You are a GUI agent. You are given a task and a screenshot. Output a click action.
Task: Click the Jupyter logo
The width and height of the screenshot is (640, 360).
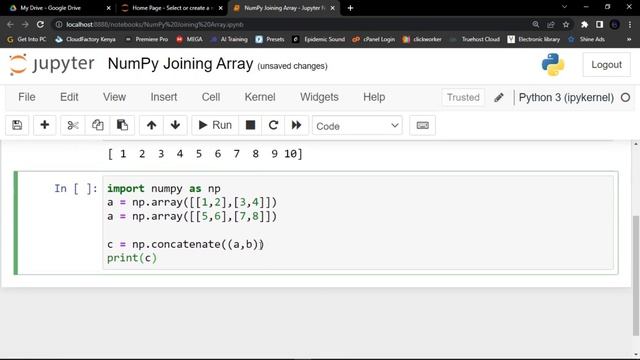(52, 64)
